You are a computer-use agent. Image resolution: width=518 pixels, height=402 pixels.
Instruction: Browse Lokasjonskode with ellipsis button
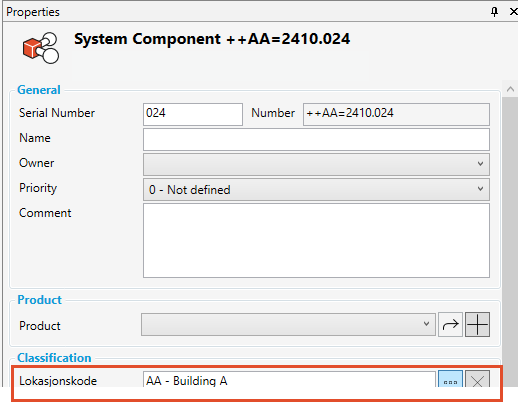(x=450, y=379)
